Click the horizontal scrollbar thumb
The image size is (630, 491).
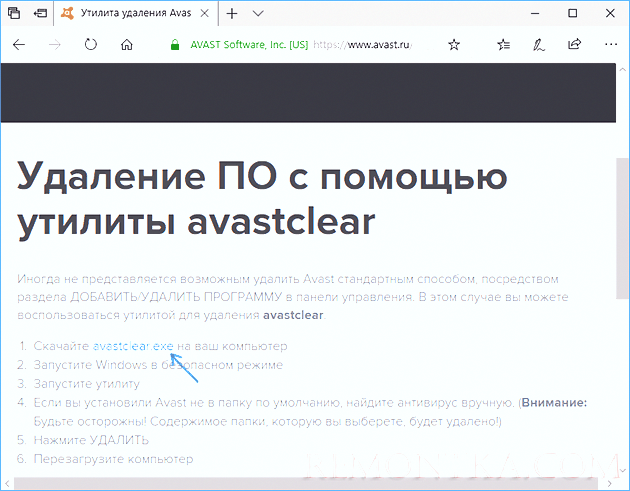[x=306, y=483]
